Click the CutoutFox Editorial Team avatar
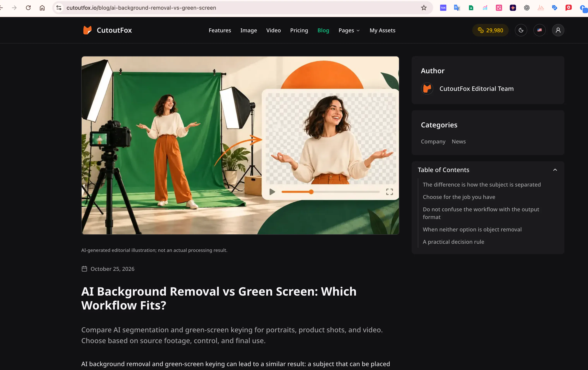The width and height of the screenshot is (588, 370). [427, 89]
